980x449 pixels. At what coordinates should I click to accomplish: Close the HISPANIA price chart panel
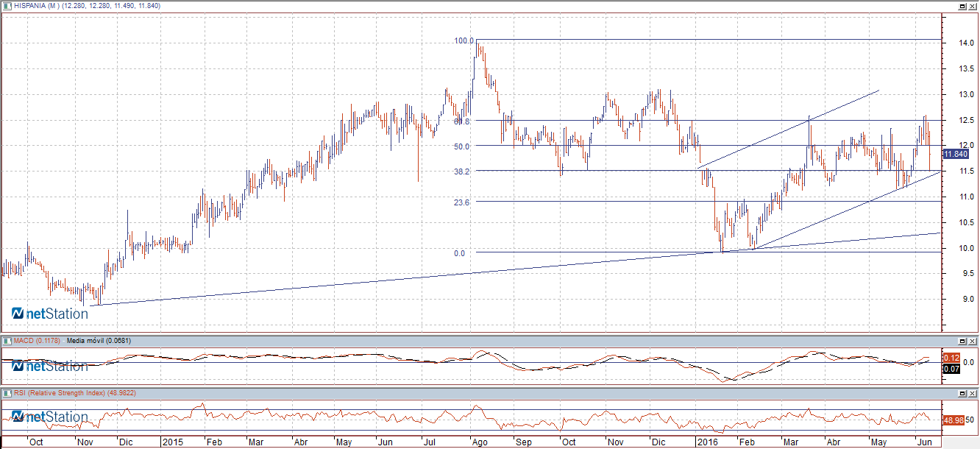pos(972,6)
